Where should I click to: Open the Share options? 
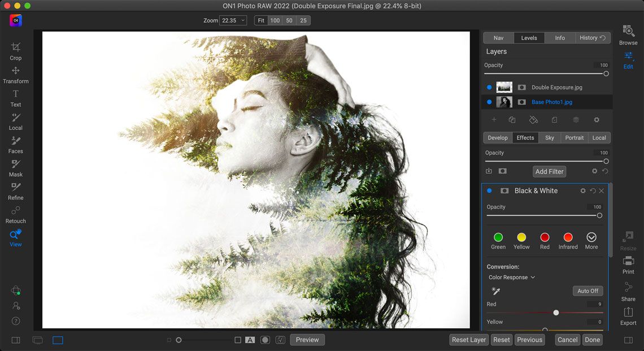pos(628,291)
